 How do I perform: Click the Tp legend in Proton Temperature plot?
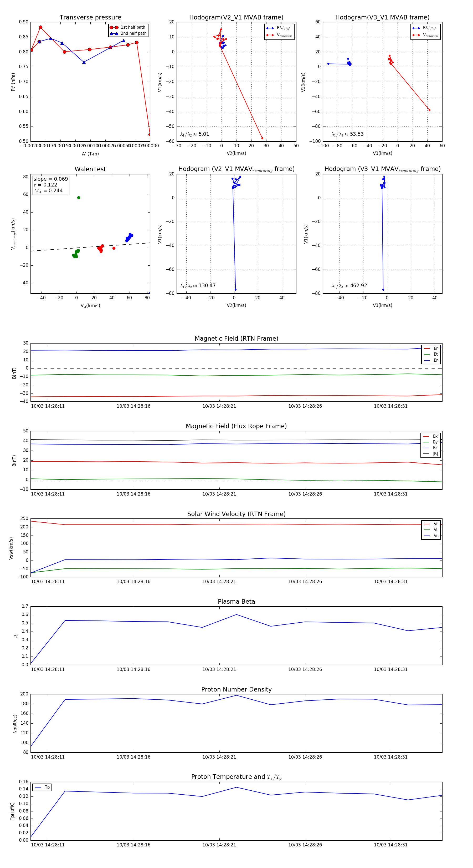[42, 788]
